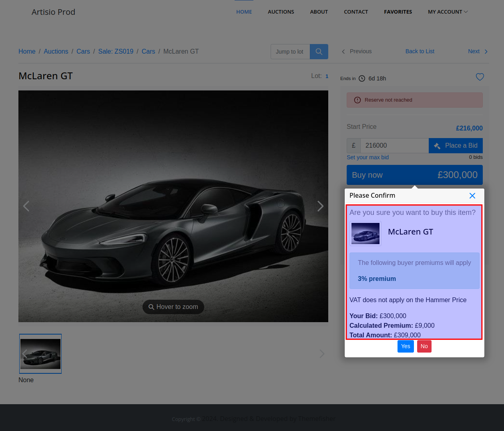Click the McLaren thumbnail in confirm dialog
Viewport: 504px width, 431px height.
[x=365, y=233]
